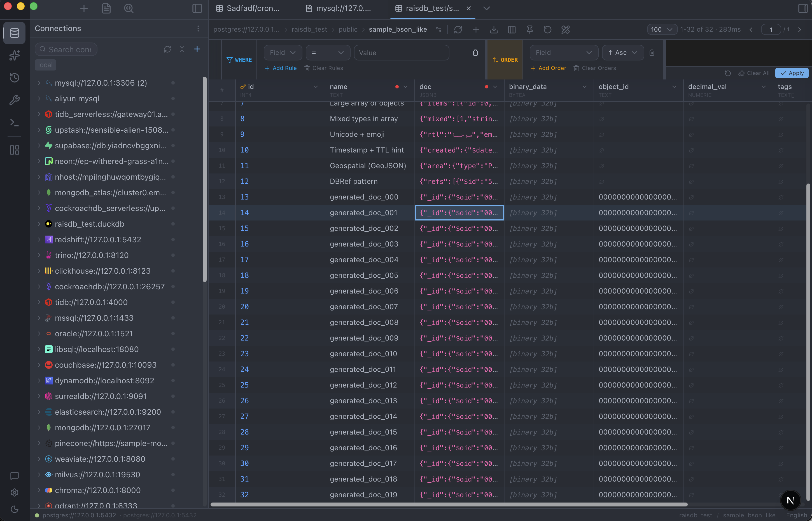
Task: Toggle dark mode moon icon
Action: click(x=14, y=509)
